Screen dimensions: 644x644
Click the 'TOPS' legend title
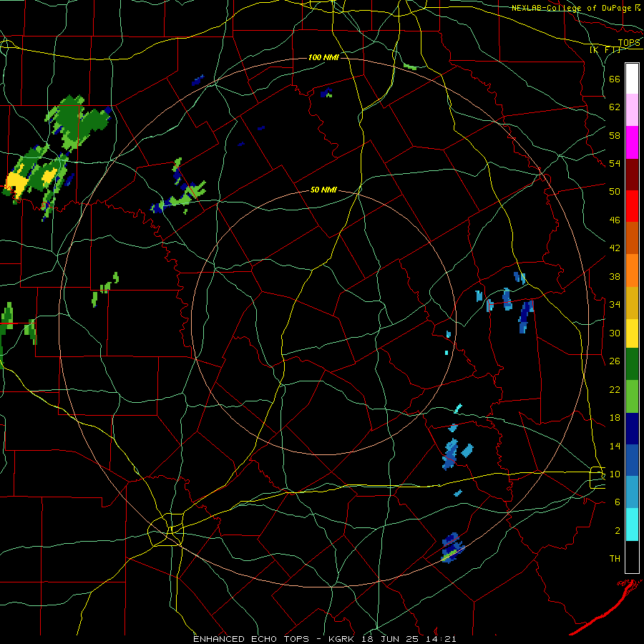tap(629, 43)
